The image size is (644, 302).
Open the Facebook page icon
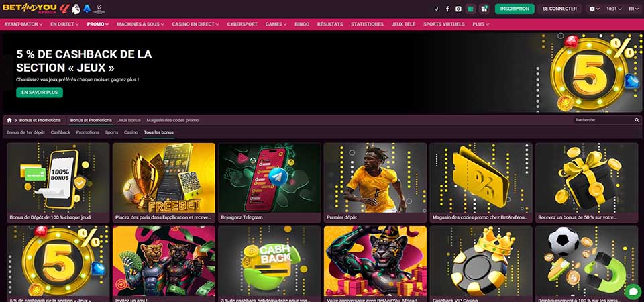pyautogui.click(x=447, y=9)
